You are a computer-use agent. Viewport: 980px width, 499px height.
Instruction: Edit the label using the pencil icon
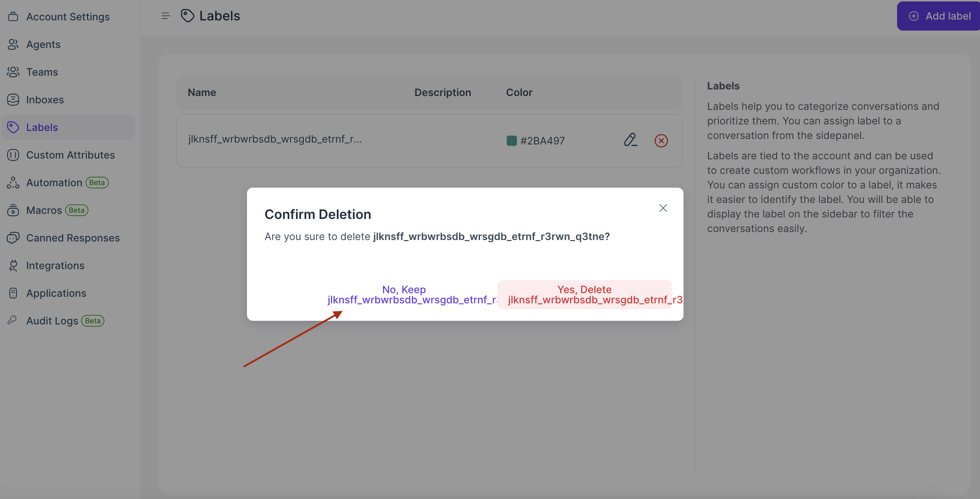pyautogui.click(x=631, y=140)
